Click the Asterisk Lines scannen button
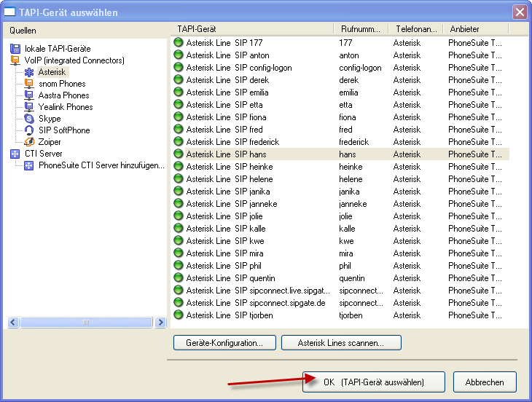The image size is (532, 402). point(340,342)
